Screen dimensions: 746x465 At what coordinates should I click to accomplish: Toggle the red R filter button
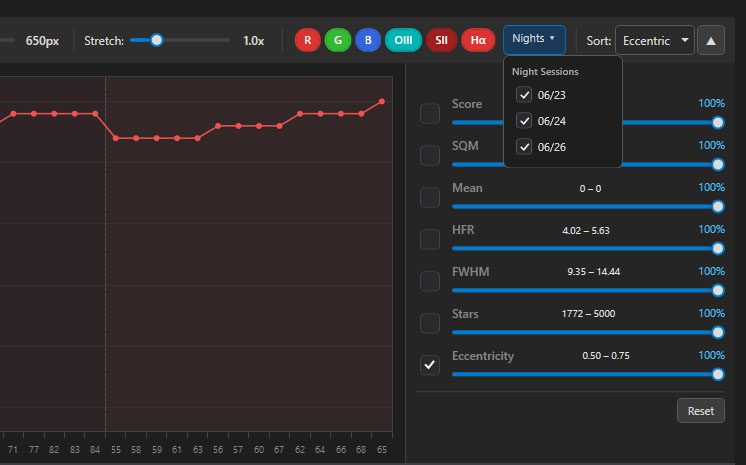pos(307,40)
